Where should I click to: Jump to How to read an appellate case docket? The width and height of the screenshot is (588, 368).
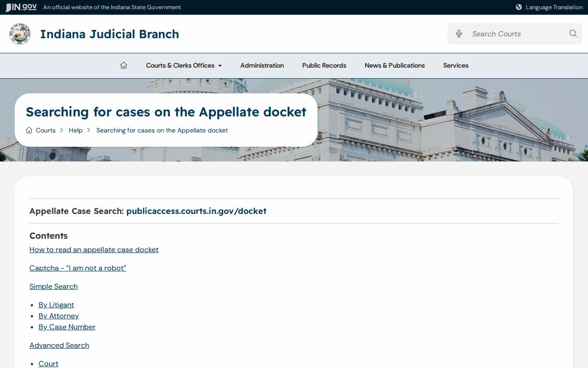tap(94, 249)
